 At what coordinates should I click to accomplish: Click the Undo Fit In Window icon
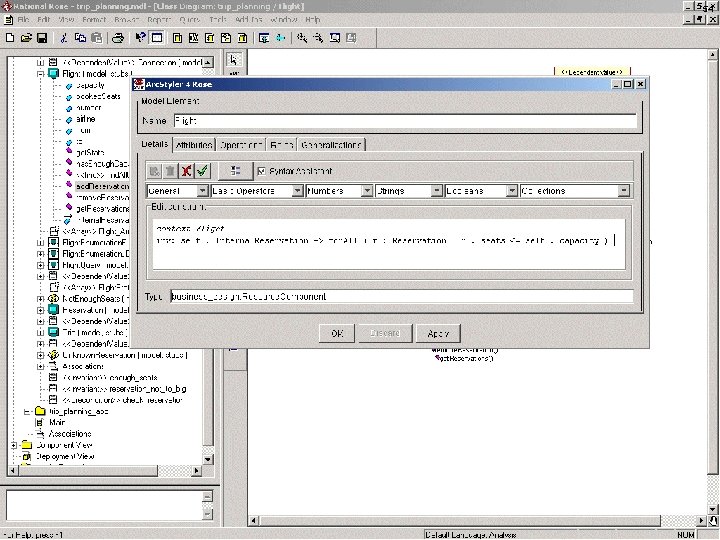coord(351,38)
